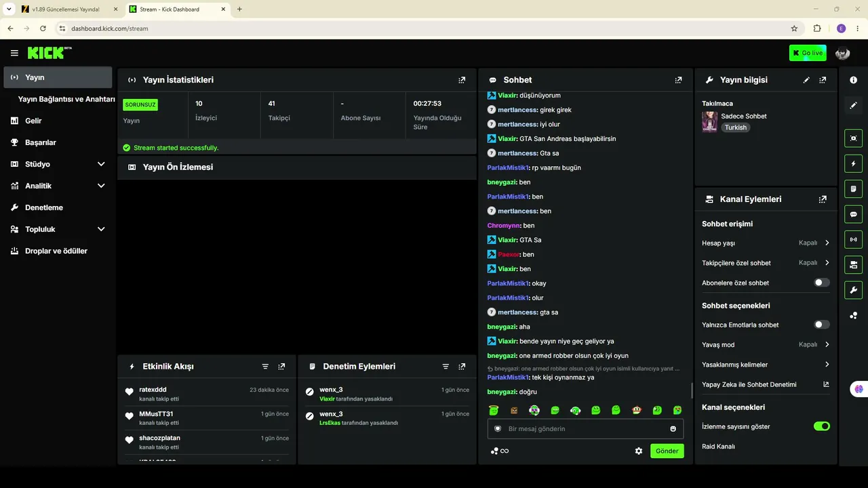Toggle Abonelere özel sohbet switch

821,283
